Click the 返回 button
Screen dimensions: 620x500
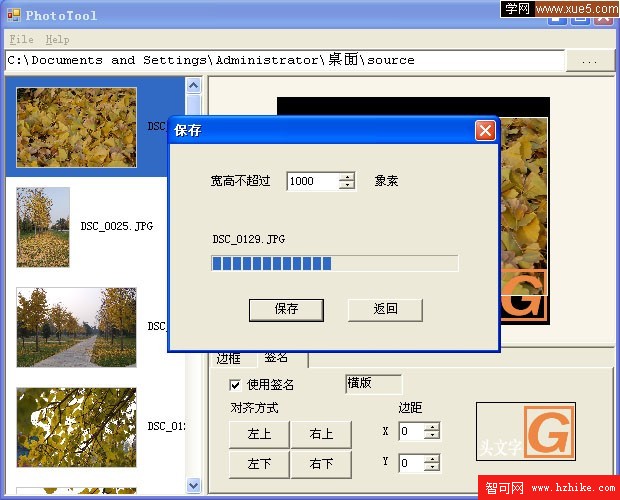click(385, 309)
